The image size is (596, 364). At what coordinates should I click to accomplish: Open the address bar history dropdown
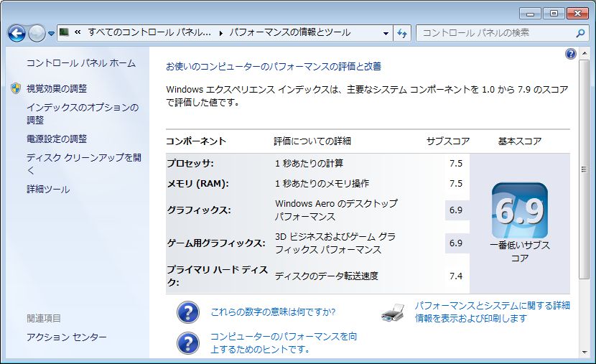(386, 34)
